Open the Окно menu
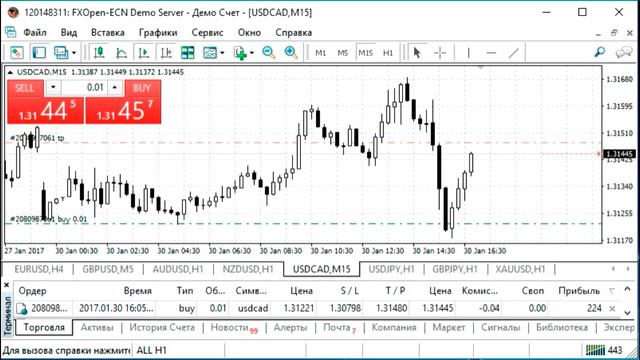The image size is (640, 360). [x=249, y=32]
